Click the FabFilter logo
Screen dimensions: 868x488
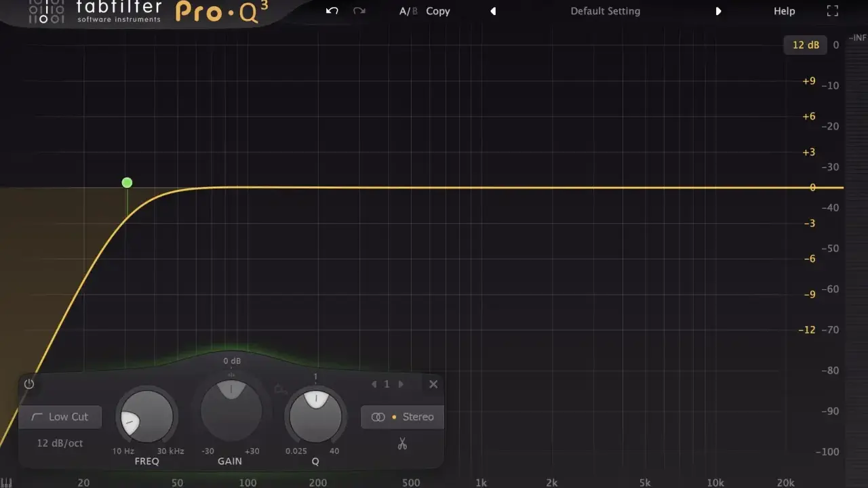point(95,12)
